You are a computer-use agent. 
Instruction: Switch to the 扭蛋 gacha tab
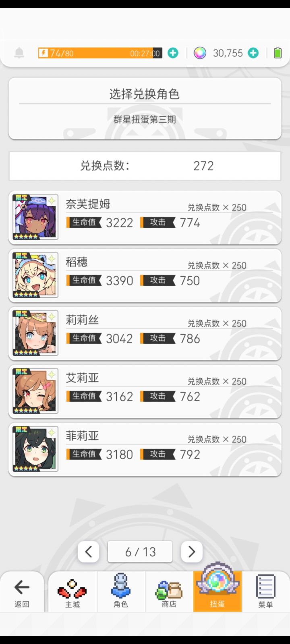(x=217, y=591)
